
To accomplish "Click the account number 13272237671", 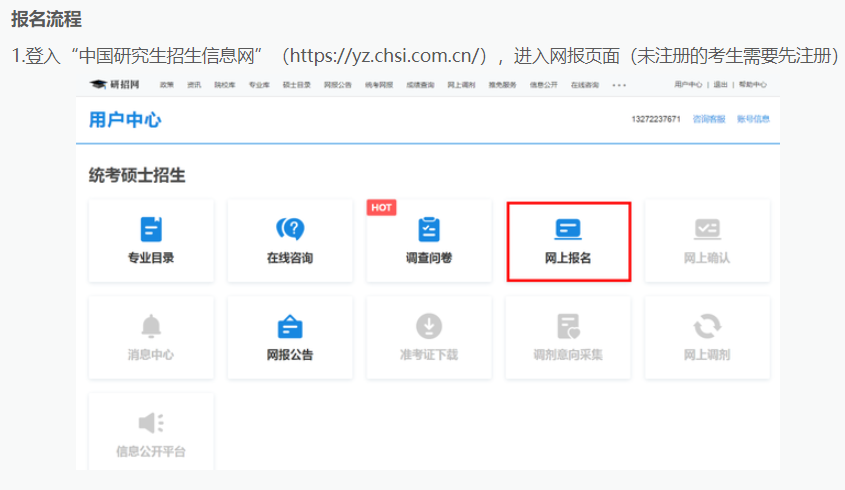I will (656, 119).
